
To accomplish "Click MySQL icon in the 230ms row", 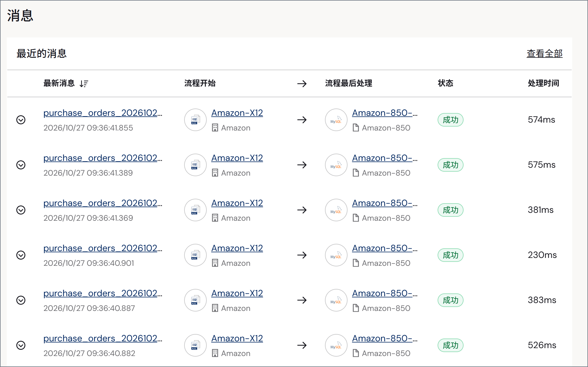I will (x=336, y=255).
